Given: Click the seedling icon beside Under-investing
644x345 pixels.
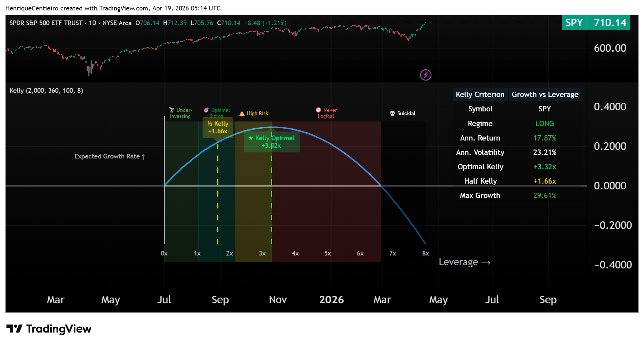Looking at the screenshot, I should coord(172,110).
